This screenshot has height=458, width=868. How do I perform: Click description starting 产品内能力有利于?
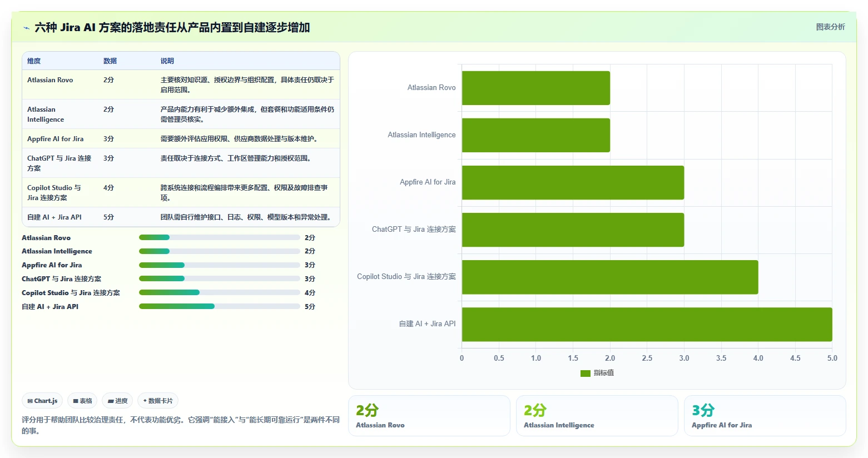(247, 114)
